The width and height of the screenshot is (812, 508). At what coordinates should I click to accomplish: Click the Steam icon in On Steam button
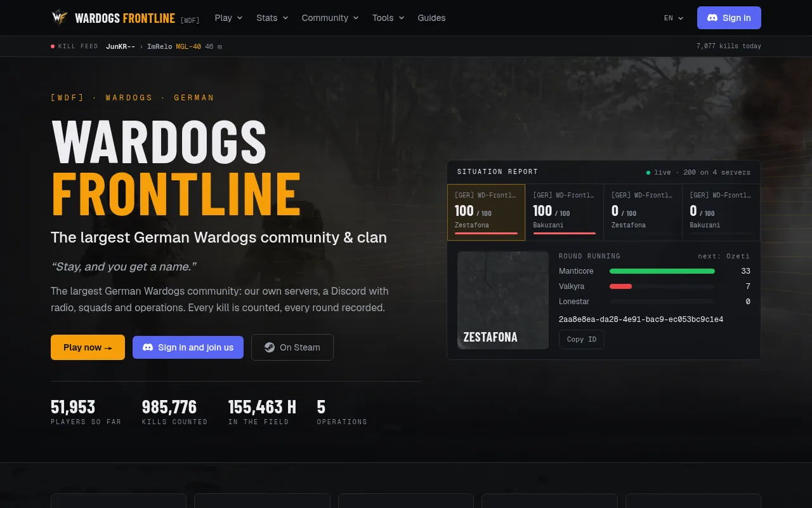coord(270,347)
